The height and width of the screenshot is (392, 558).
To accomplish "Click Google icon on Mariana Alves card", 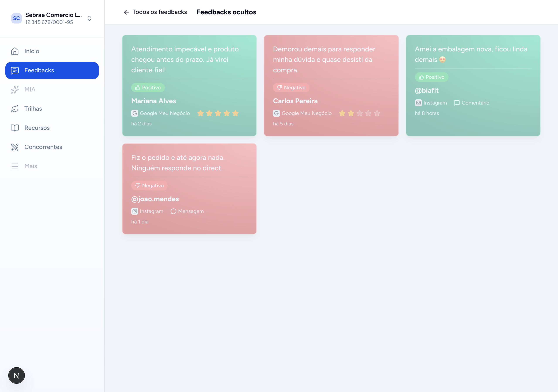I will pos(135,113).
